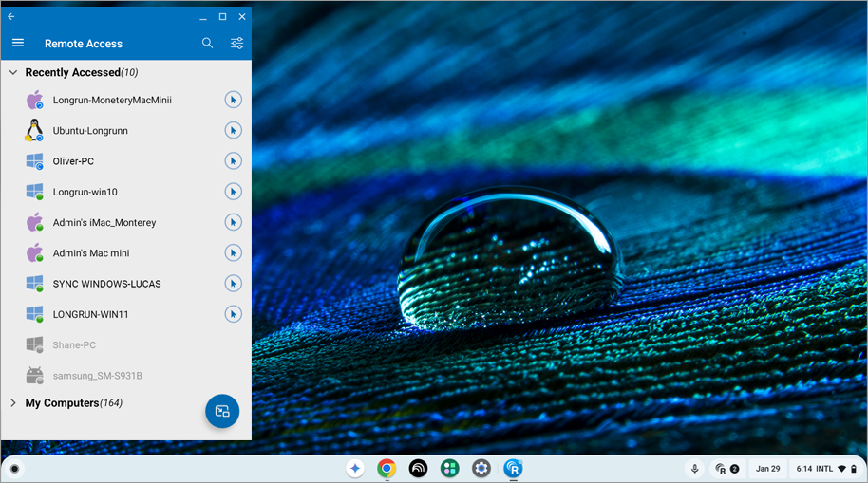Open Settings gear from the shelf
The image size is (868, 483).
pos(481,469)
